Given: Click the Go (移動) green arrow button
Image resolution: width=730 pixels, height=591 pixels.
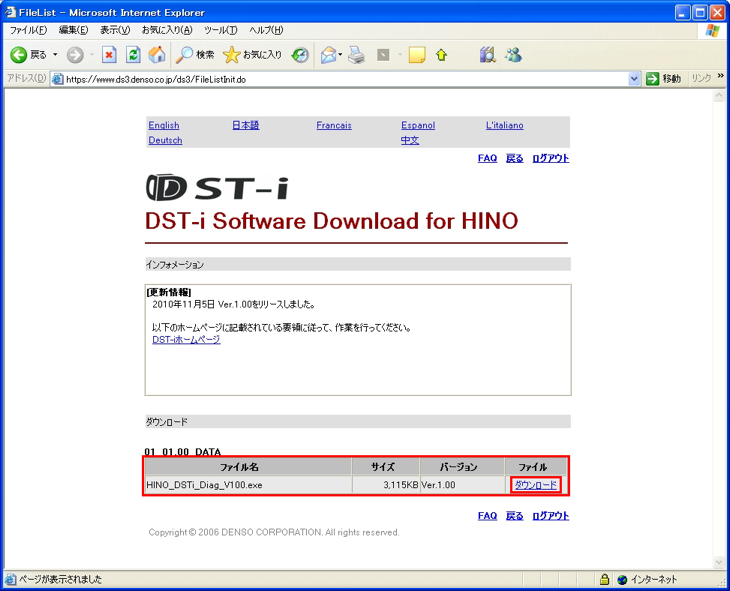Looking at the screenshot, I should click(653, 79).
